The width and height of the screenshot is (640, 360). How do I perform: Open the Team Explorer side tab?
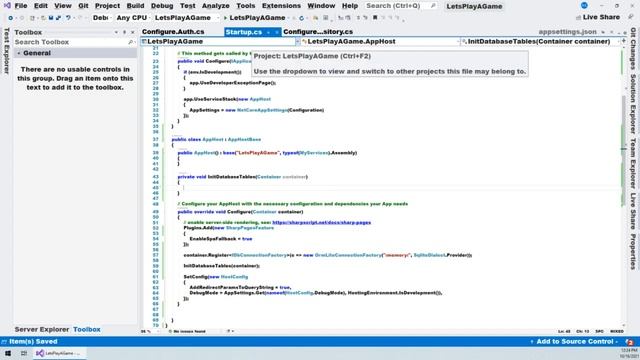[633, 163]
